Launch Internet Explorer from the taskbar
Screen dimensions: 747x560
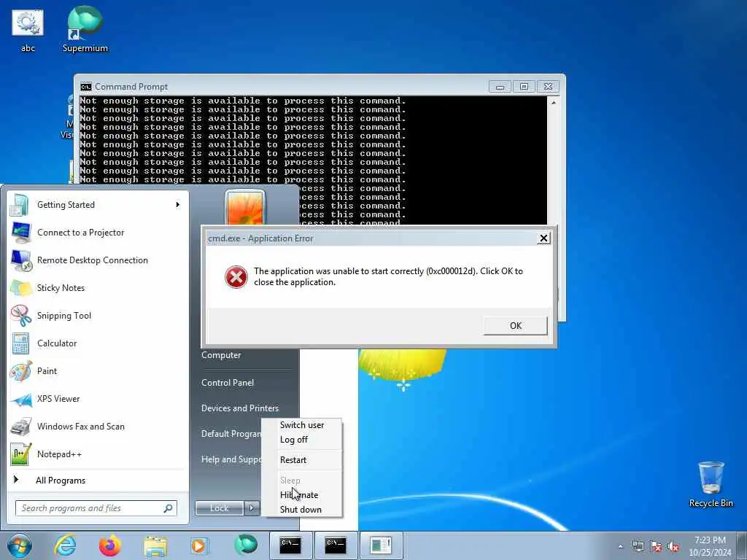65,545
